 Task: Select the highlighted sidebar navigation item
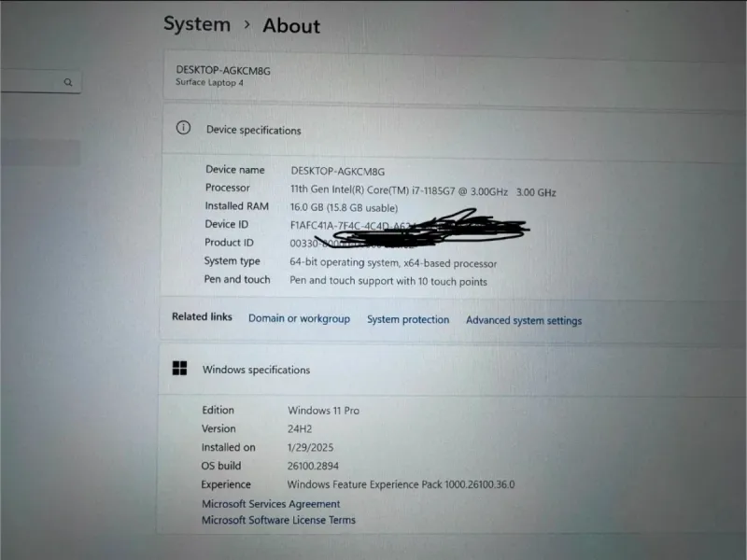tap(40, 152)
